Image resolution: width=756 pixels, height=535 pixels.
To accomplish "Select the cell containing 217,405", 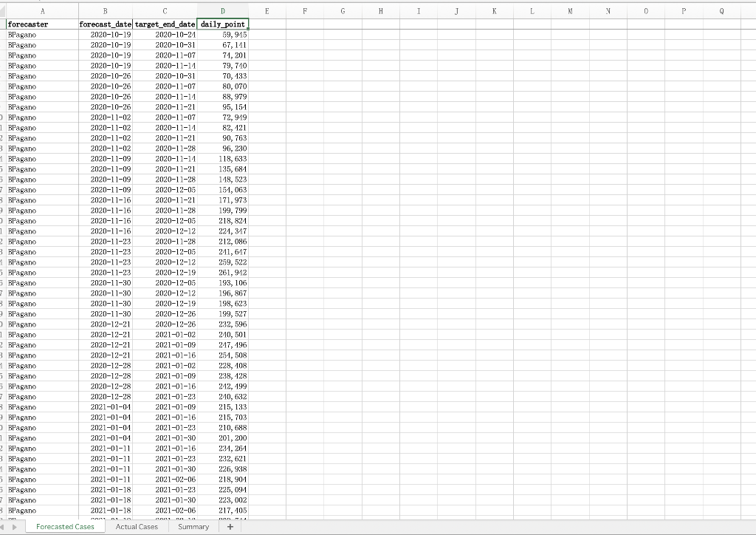I will (223, 510).
